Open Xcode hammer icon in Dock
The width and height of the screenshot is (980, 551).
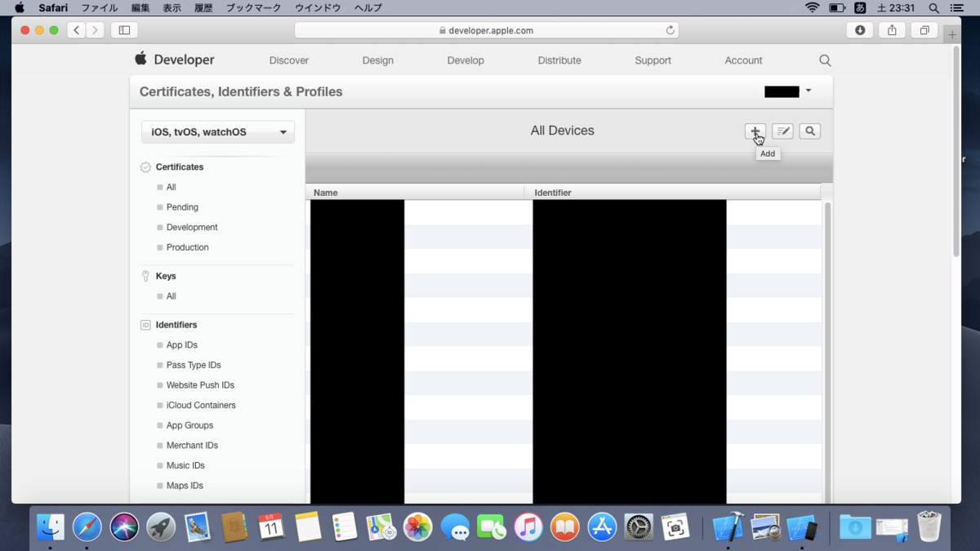click(x=728, y=527)
